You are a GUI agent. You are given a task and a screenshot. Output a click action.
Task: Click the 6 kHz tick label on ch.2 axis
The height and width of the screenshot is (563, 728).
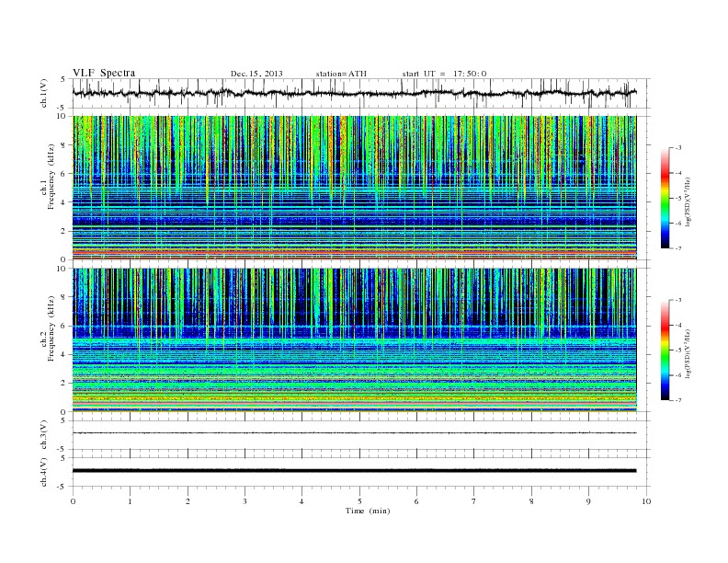64,326
